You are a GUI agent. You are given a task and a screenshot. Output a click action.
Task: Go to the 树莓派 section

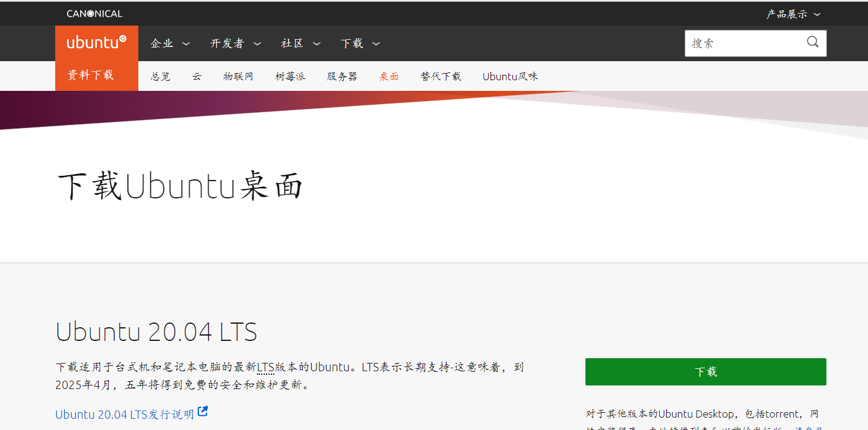click(x=290, y=76)
